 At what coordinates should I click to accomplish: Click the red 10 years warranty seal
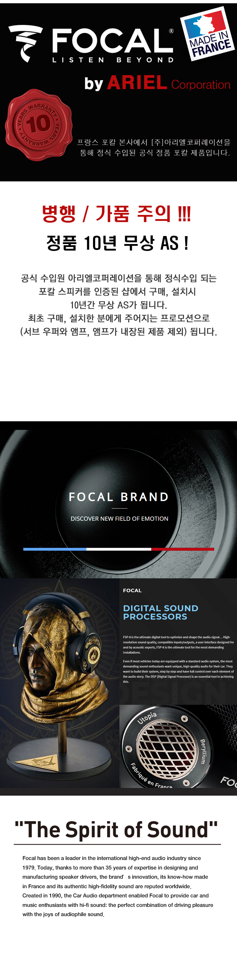(39, 125)
